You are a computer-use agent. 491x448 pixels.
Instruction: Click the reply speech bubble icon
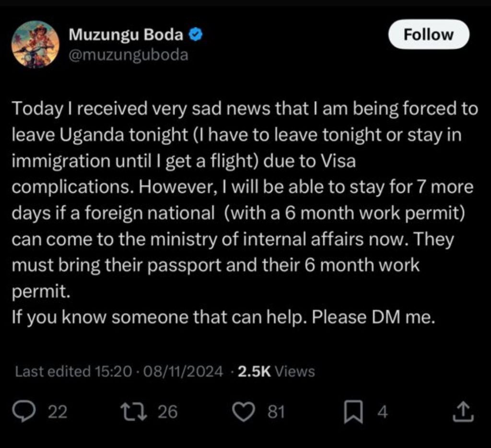(34, 412)
